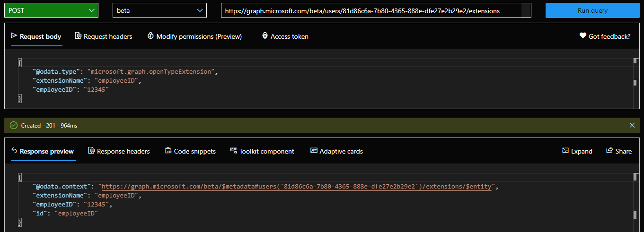Expand the beta API version dropdown
The height and width of the screenshot is (232, 644).
(159, 10)
